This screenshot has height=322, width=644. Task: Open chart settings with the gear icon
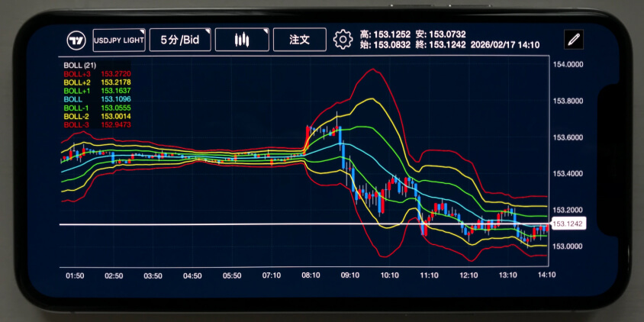pos(343,40)
